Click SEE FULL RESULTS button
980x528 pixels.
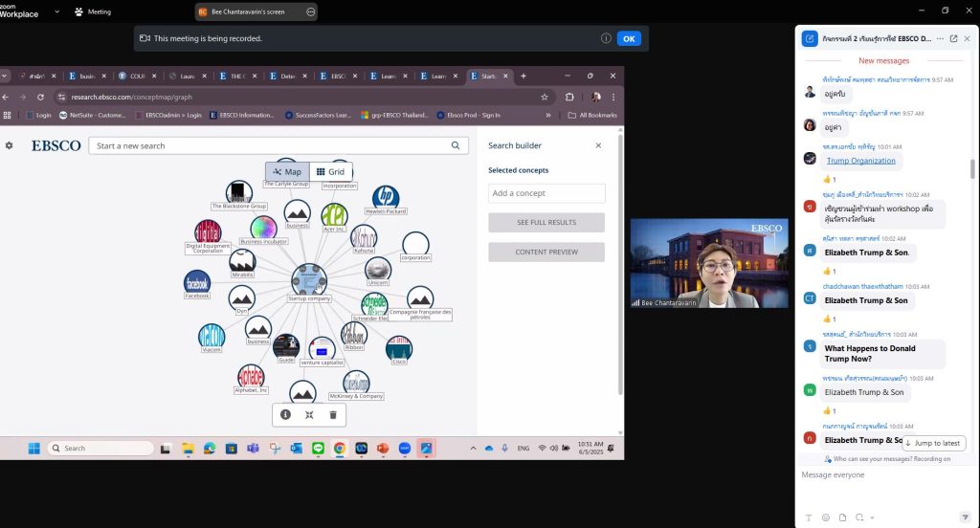546,223
